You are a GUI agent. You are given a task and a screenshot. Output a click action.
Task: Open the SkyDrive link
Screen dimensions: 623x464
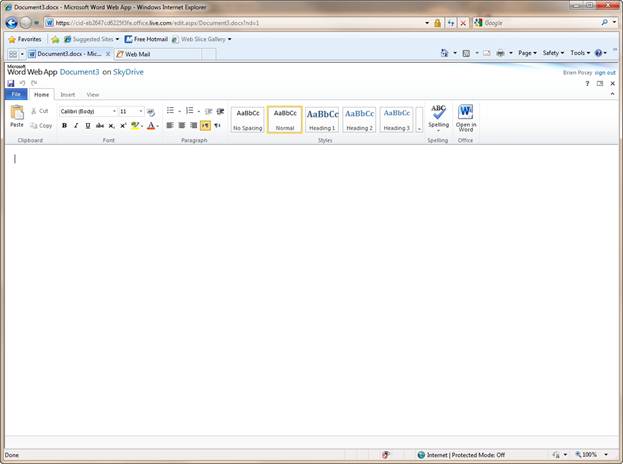coord(128,72)
